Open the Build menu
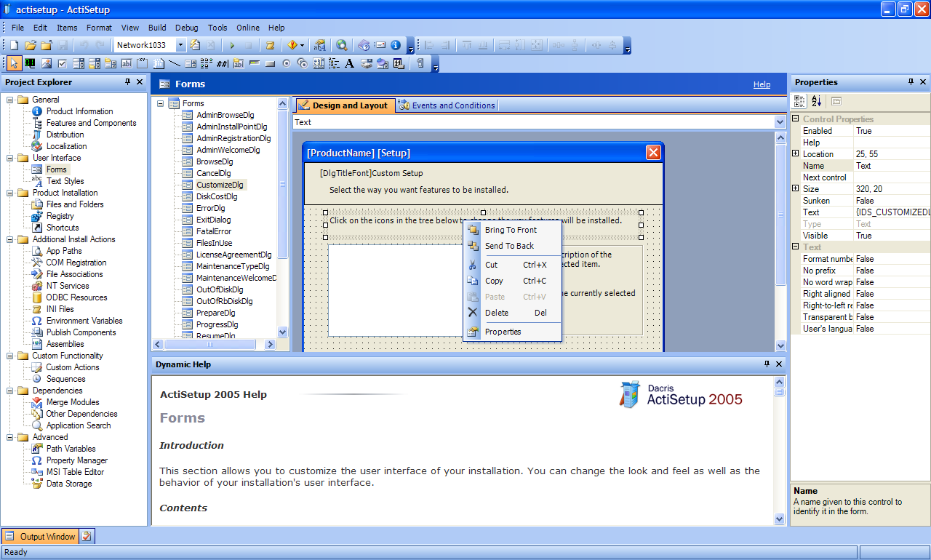Screen dimensions: 931x560 (157, 28)
